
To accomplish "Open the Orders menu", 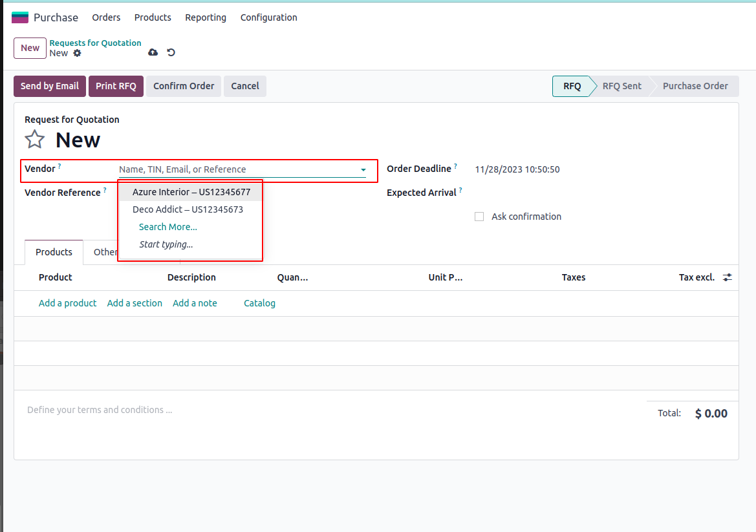I will coord(106,17).
